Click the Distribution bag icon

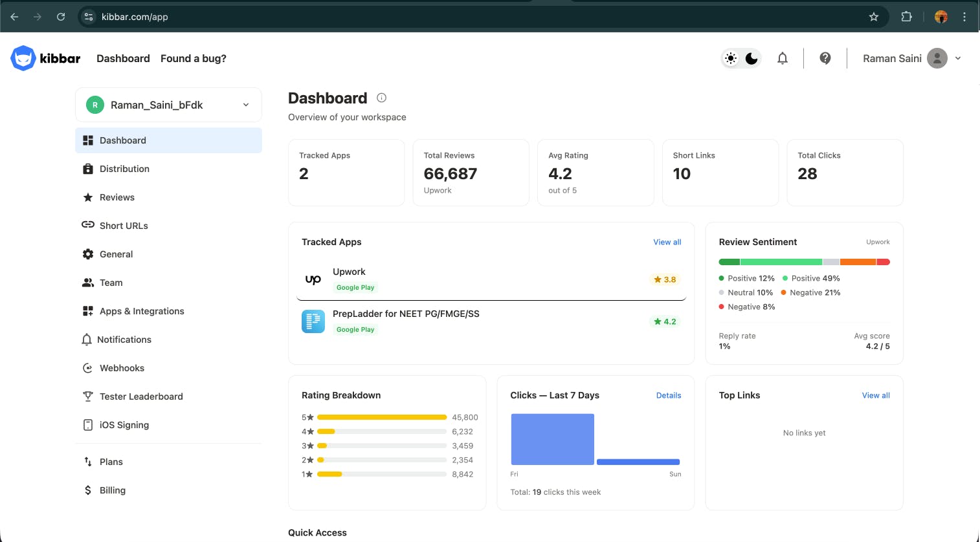coord(88,169)
